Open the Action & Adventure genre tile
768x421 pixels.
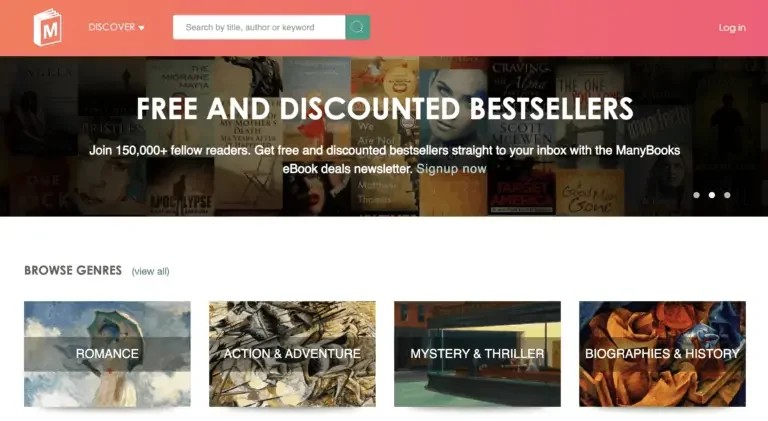(292, 354)
